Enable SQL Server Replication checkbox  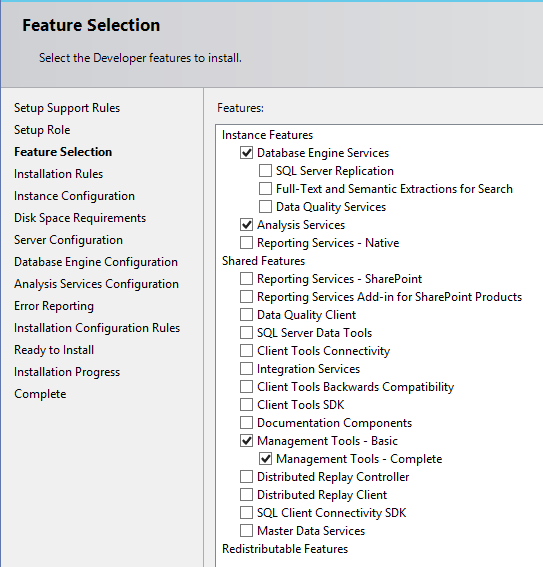tap(265, 171)
